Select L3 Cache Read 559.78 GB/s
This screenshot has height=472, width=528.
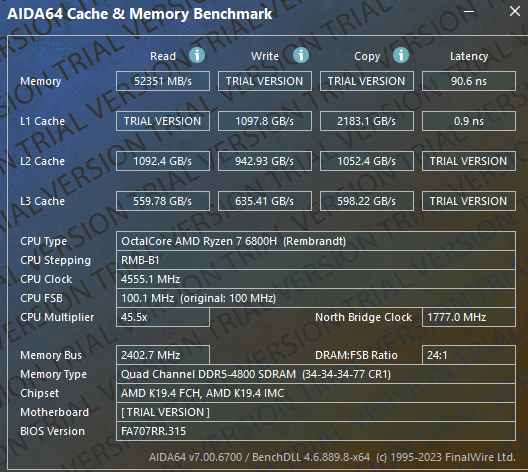163,201
